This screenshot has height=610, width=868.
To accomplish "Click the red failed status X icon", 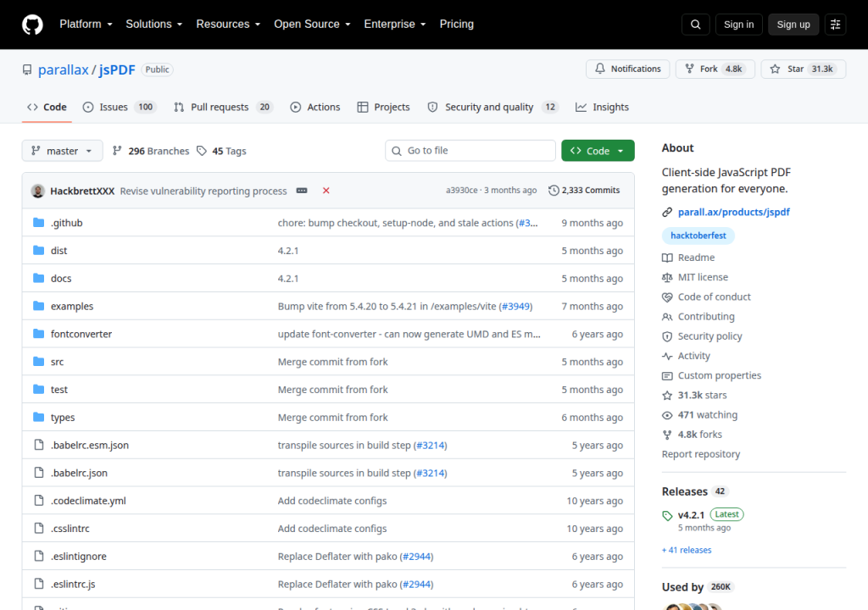I will 326,191.
